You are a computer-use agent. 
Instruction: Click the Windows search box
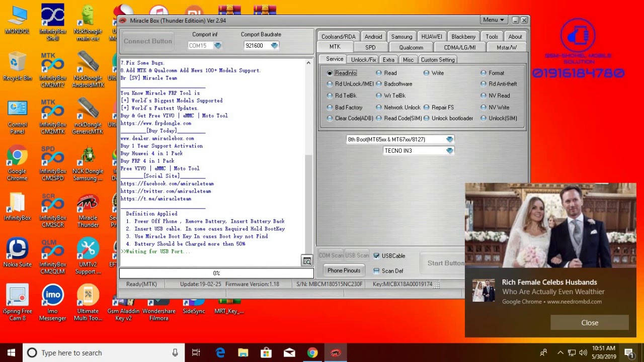tap(104, 353)
